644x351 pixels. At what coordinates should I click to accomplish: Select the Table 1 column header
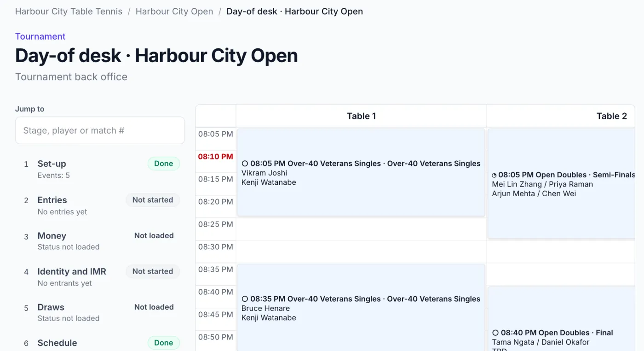coord(361,116)
